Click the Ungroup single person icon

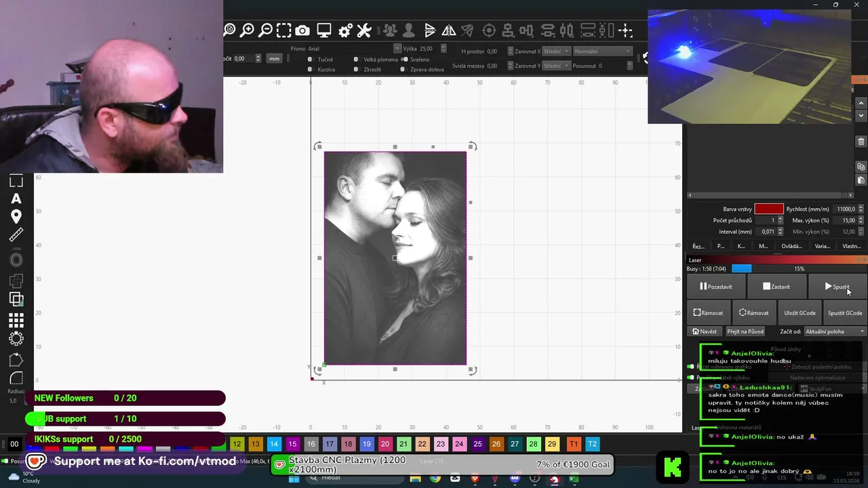(x=408, y=30)
